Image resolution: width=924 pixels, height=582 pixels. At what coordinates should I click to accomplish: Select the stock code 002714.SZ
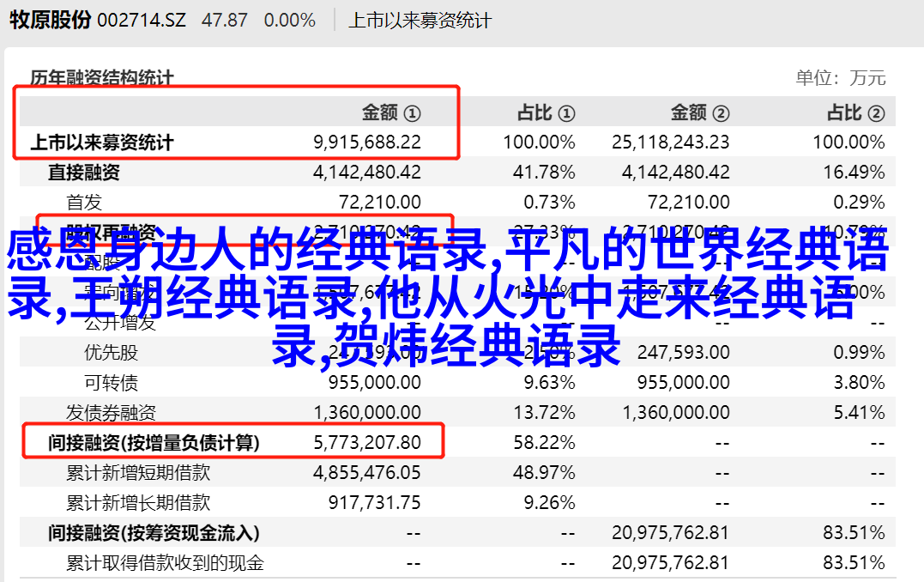tap(142, 21)
